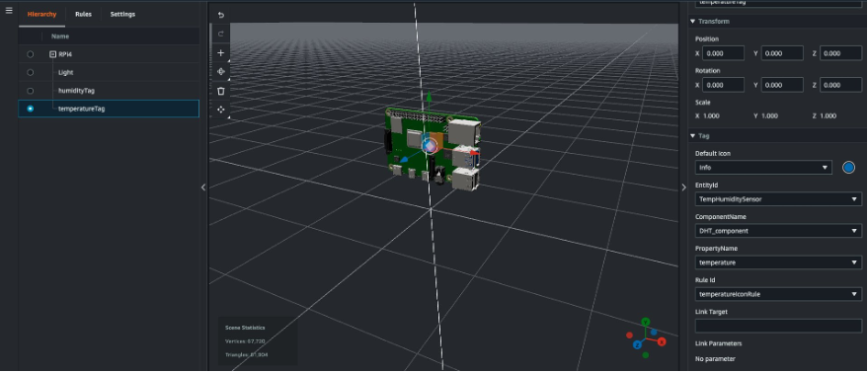Viewport: 868px width, 372px height.
Task: Click the Rotation Z input field
Action: point(841,85)
